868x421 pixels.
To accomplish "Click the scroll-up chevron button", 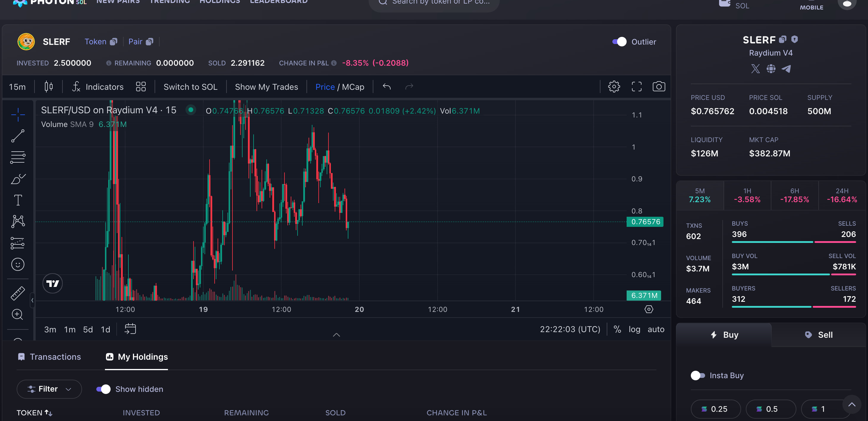I will point(851,404).
